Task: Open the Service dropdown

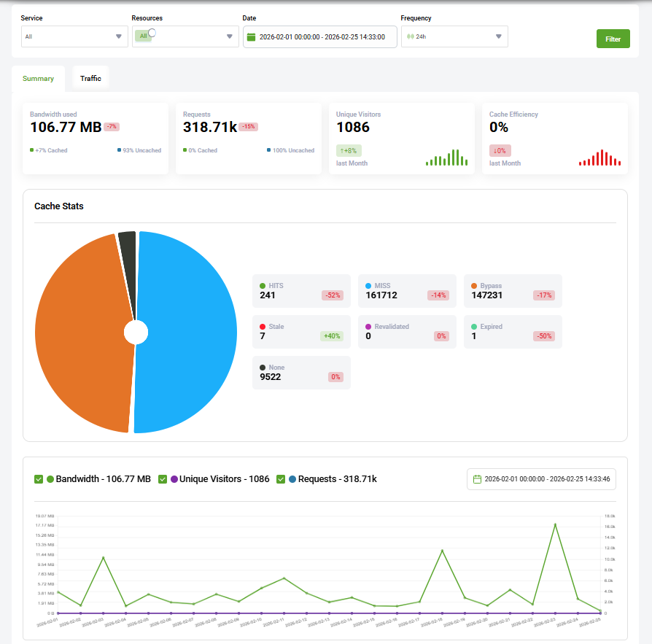Action: tap(117, 36)
